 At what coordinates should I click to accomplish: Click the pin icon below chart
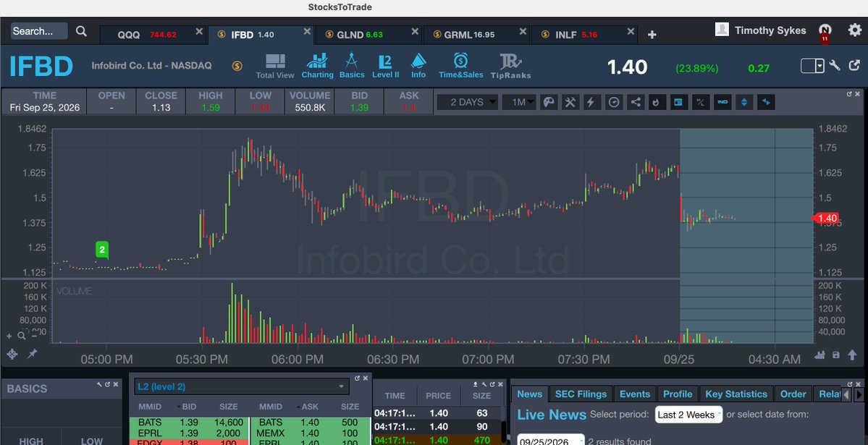[x=33, y=354]
